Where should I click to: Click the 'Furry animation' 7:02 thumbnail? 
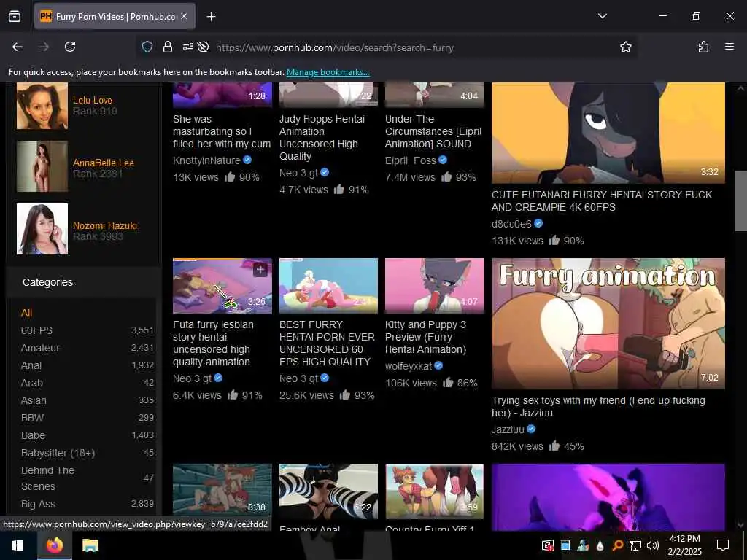pos(608,324)
